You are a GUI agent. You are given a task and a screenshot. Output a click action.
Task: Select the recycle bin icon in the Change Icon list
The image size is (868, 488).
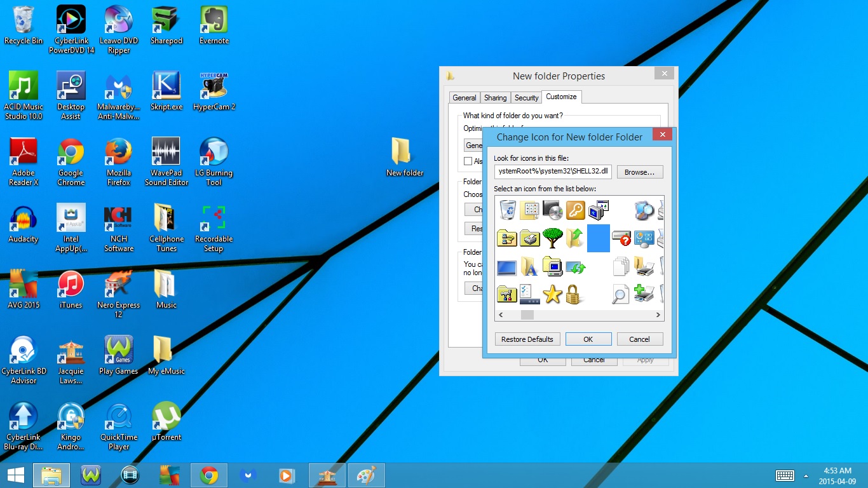click(x=508, y=210)
